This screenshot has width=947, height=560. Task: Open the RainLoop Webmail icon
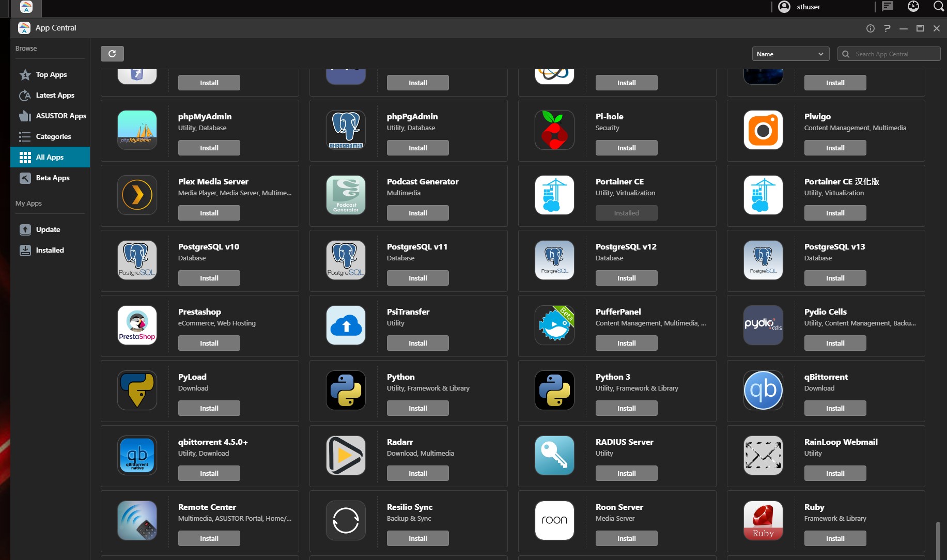763,456
